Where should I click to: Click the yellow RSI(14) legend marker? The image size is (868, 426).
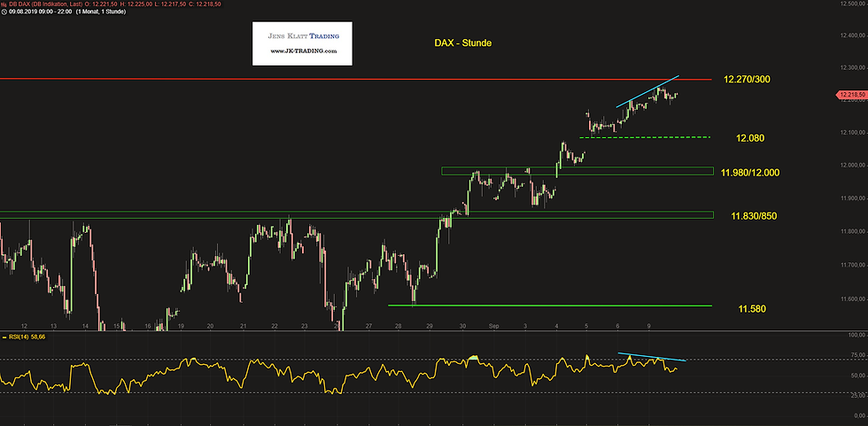point(4,337)
